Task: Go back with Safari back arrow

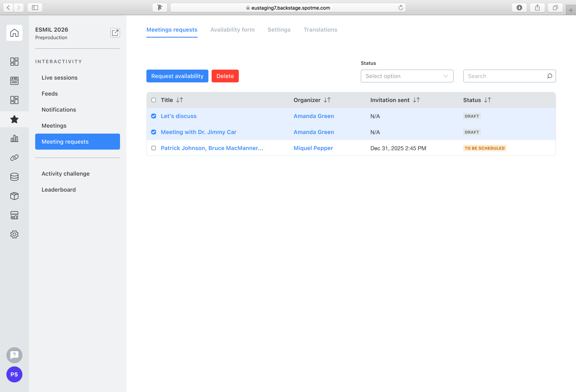Action: click(8, 8)
